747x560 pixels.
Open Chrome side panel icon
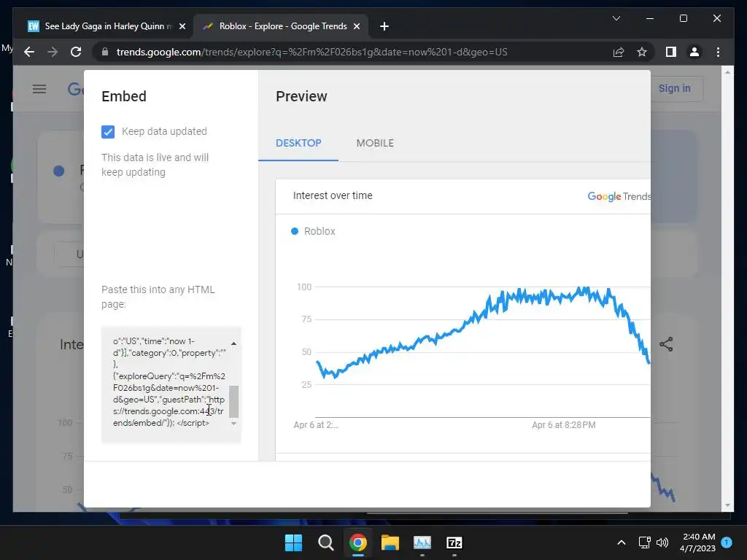(671, 52)
